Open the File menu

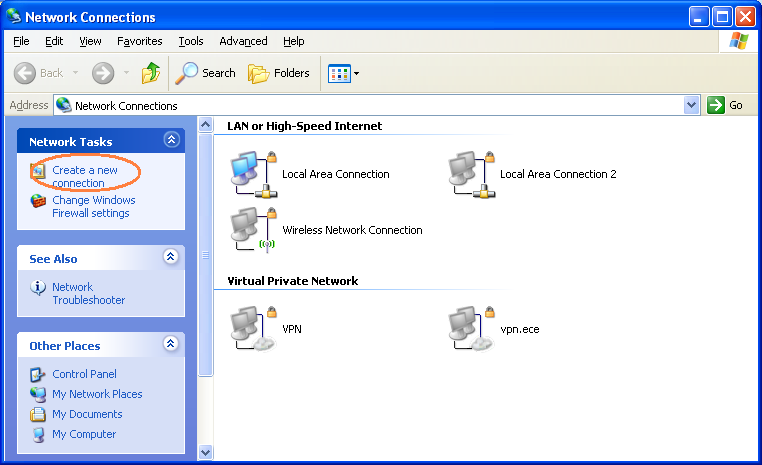coord(21,41)
